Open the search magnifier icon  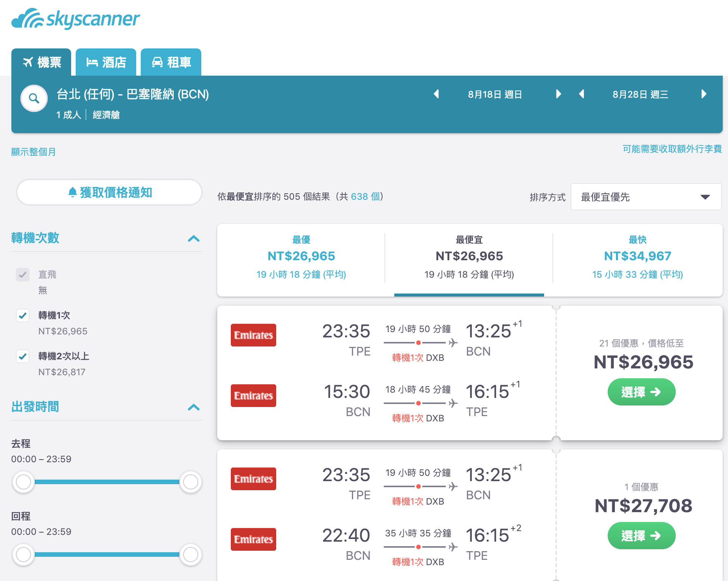tap(34, 98)
